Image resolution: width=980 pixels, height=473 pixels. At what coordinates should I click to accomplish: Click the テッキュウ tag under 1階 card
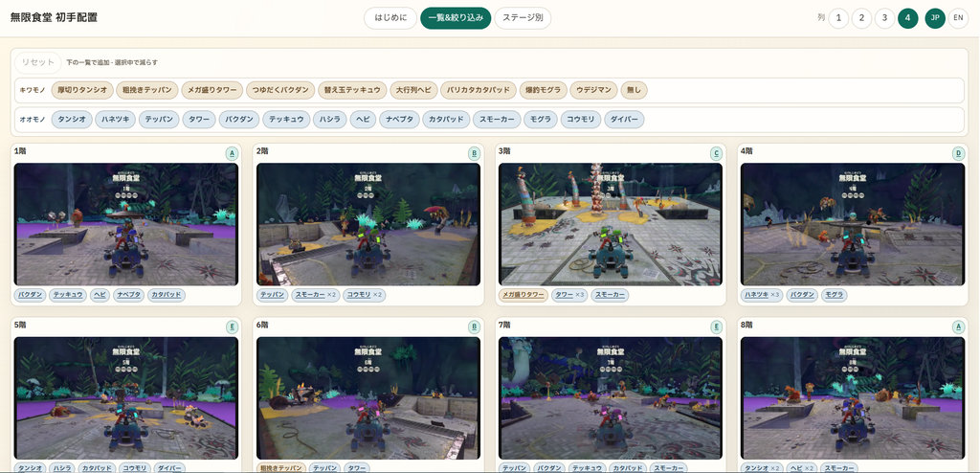pyautogui.click(x=68, y=295)
